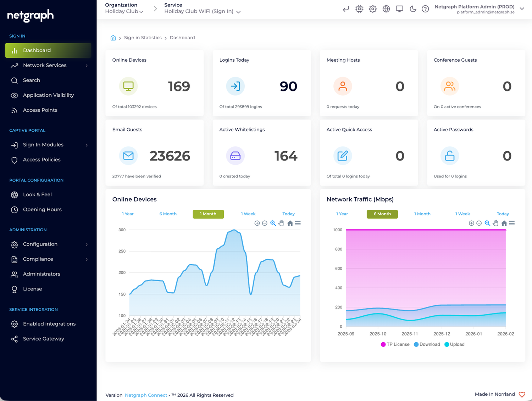
Task: Click the globe language icon
Action: click(386, 9)
